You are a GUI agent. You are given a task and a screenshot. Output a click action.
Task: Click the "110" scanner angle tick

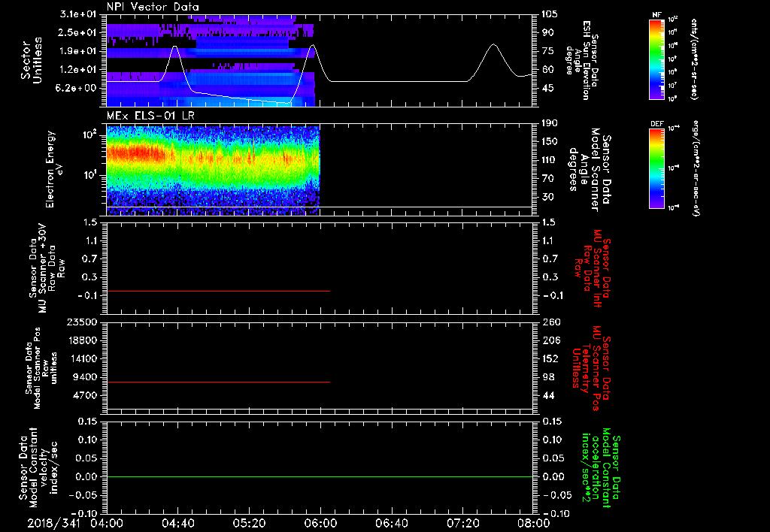click(550, 160)
